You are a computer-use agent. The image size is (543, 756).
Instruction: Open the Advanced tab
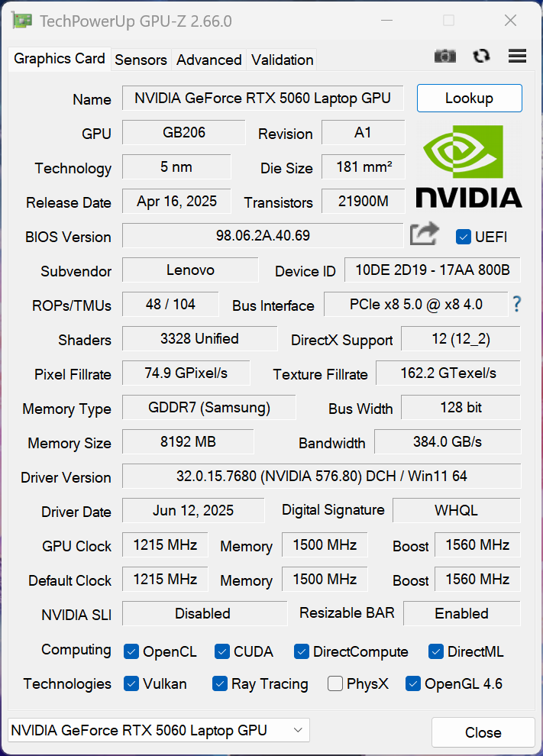(208, 60)
